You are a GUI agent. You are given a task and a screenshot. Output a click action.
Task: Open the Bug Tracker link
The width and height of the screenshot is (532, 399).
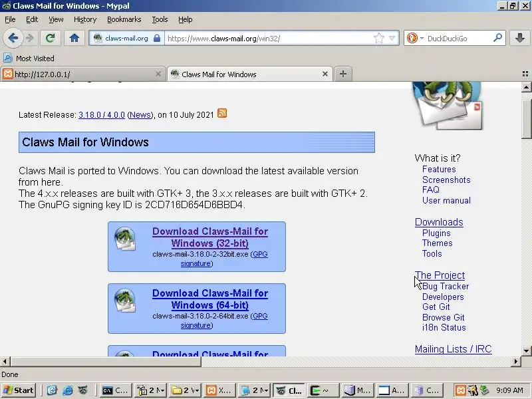446,287
